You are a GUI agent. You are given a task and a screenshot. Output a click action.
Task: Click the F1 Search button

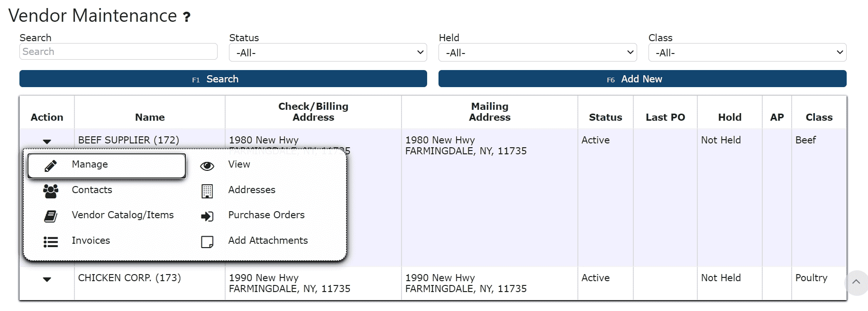pyautogui.click(x=223, y=79)
